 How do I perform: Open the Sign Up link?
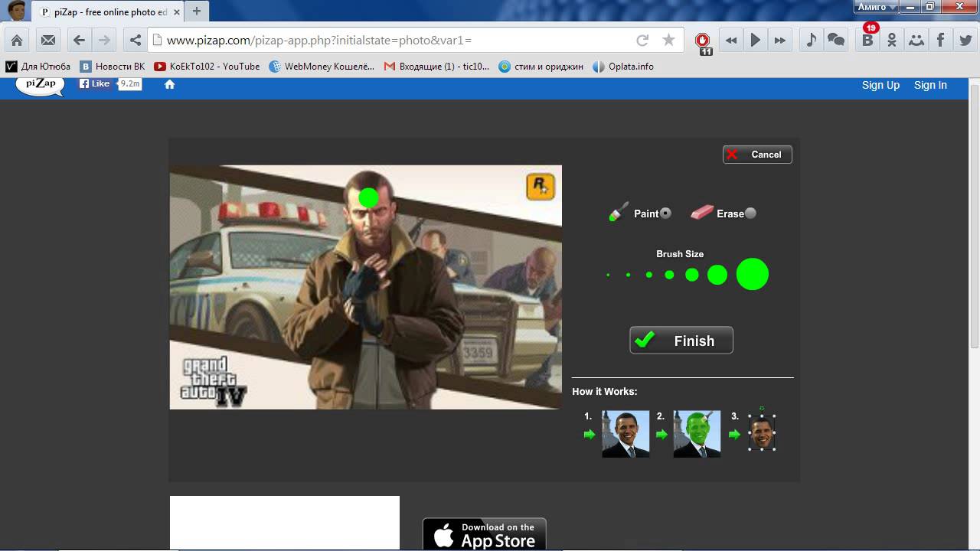(x=880, y=85)
